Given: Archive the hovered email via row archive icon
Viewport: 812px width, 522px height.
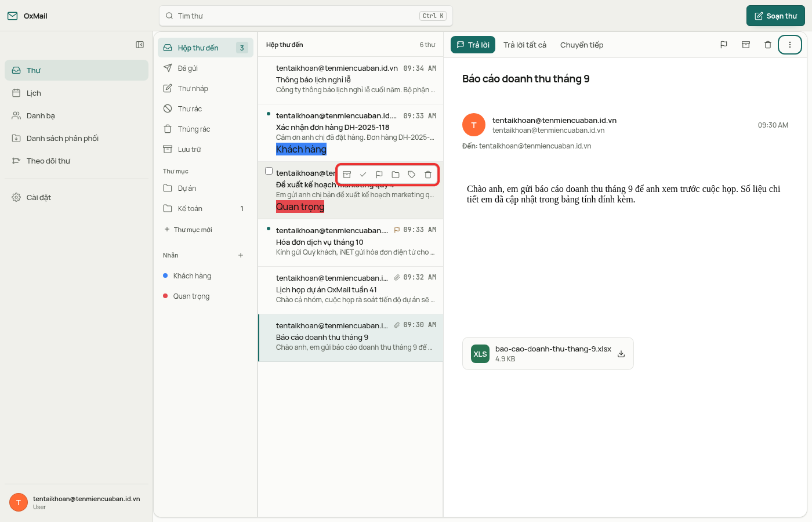Looking at the screenshot, I should pos(347,175).
